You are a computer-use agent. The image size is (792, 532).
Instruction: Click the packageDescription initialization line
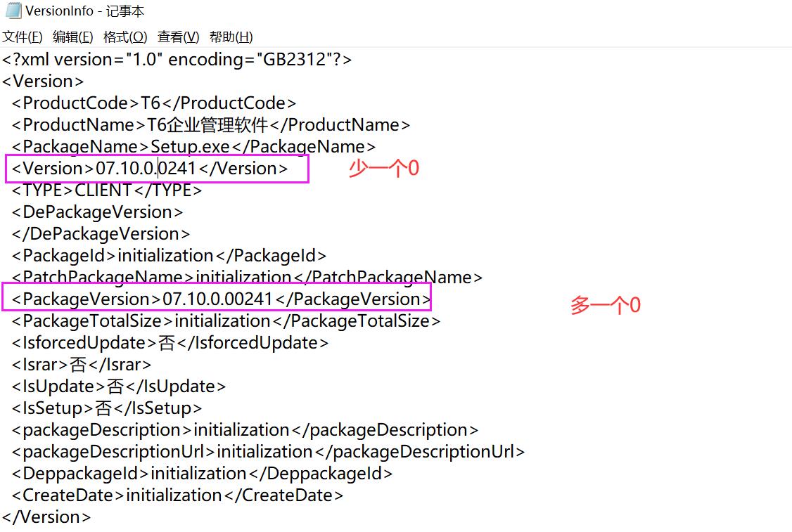point(245,430)
